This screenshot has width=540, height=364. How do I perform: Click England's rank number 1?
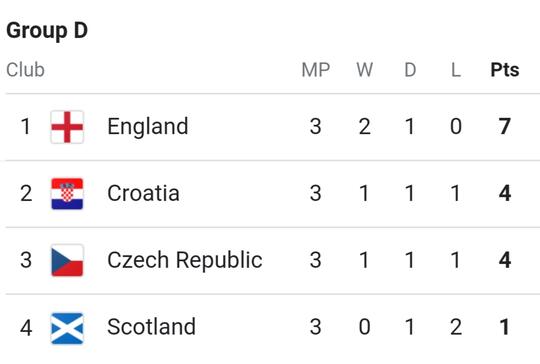pyautogui.click(x=25, y=127)
